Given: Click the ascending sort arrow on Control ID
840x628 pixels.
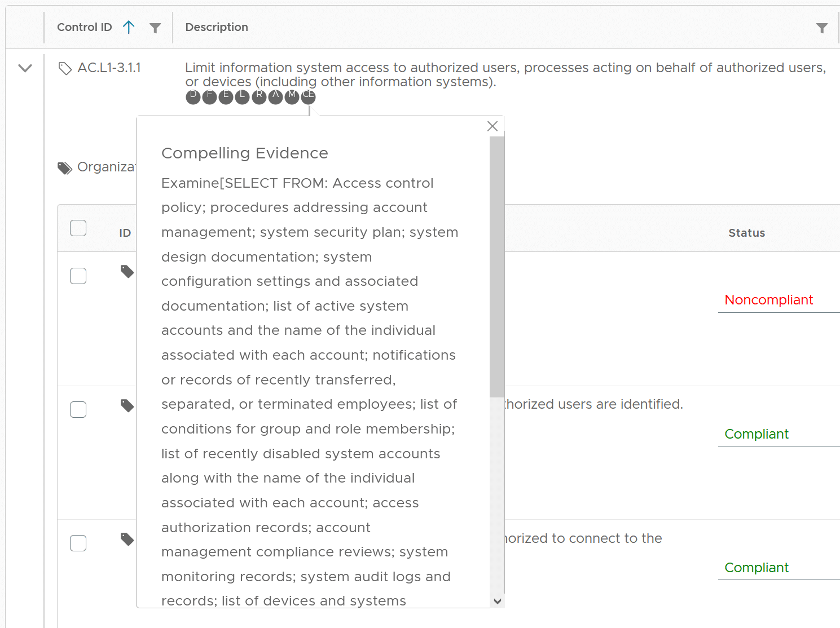Looking at the screenshot, I should click(129, 26).
